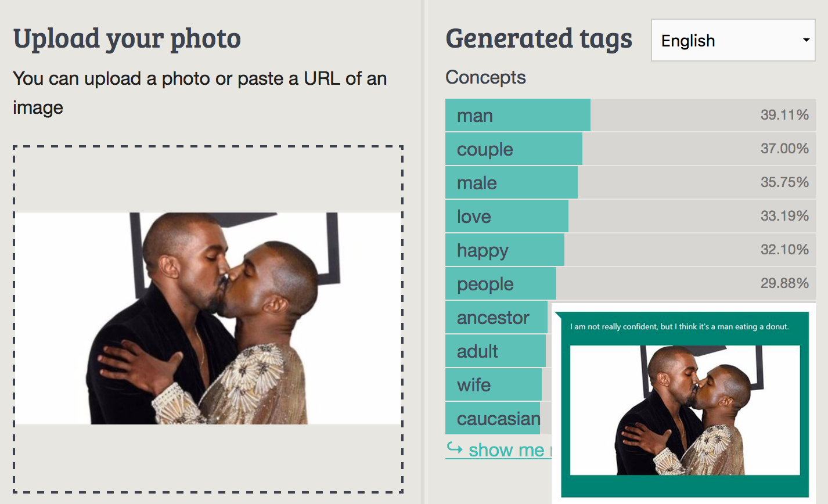Click the curved arrow icon beside show me
This screenshot has height=504, width=828.
point(455,448)
